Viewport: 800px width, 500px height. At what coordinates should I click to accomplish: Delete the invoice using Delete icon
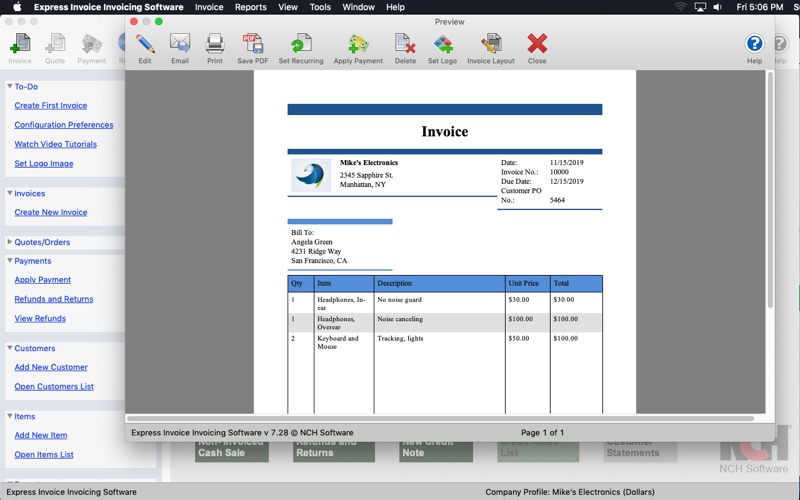tap(405, 49)
